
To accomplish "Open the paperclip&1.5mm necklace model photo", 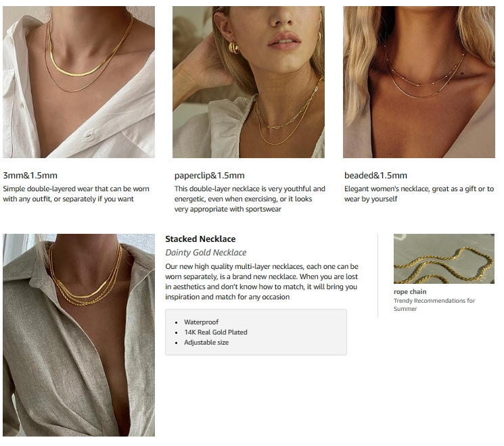I will (248, 82).
